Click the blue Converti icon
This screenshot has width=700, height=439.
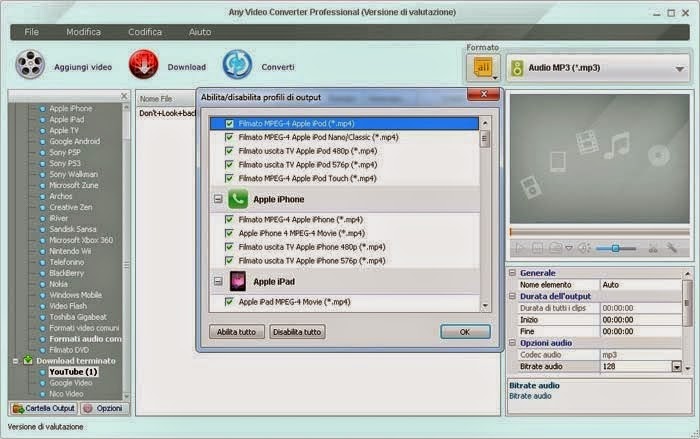237,65
